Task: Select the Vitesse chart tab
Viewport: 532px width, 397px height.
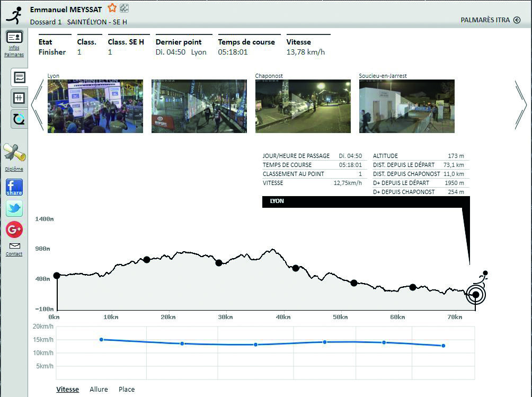Action: (67, 390)
